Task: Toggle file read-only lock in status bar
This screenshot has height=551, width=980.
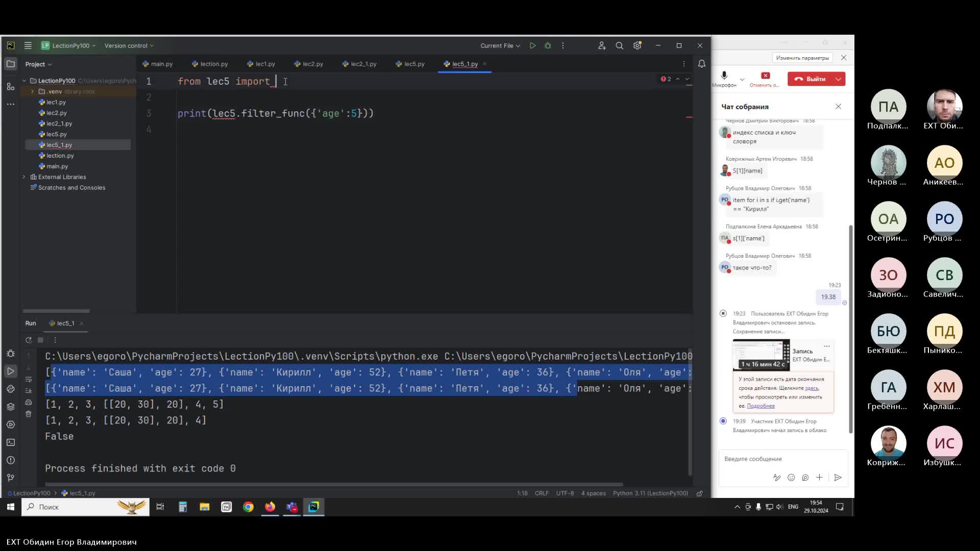Action: coord(700,493)
